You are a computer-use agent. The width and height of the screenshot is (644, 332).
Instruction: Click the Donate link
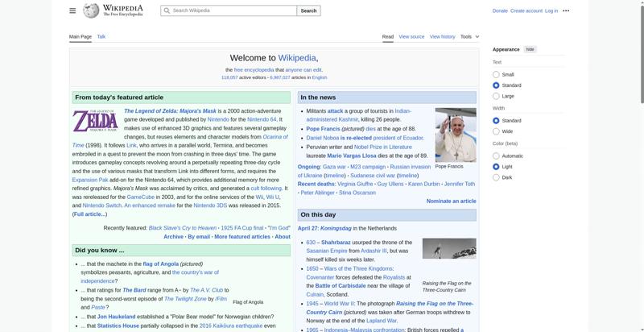pyautogui.click(x=500, y=10)
